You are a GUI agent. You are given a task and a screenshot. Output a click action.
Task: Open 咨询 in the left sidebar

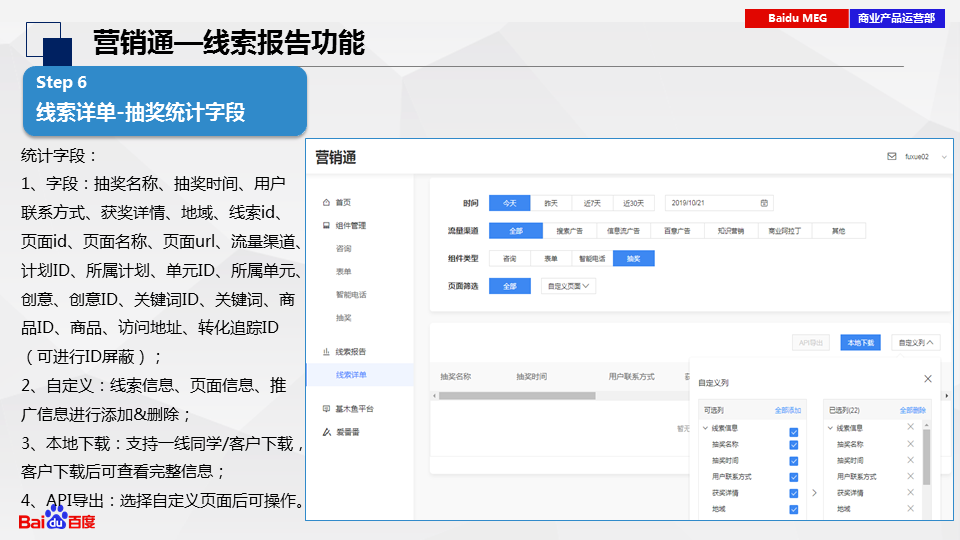point(343,249)
